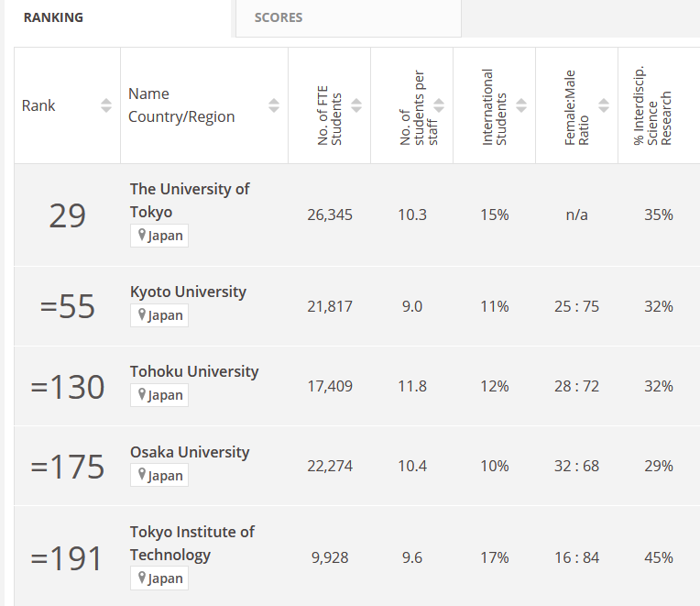Select interdisciplinary research value 35%
The height and width of the screenshot is (606, 700).
tap(659, 215)
